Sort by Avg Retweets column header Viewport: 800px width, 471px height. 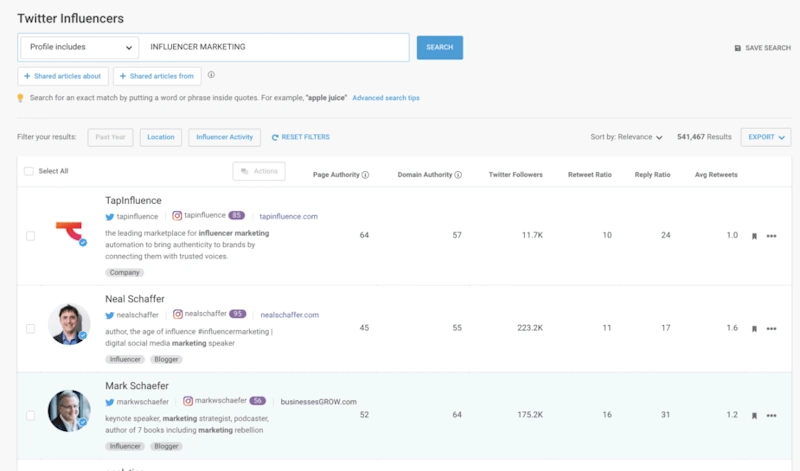click(716, 175)
